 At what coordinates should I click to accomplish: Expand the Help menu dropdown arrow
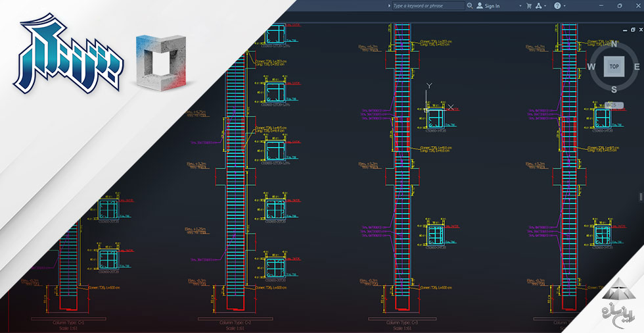click(x=566, y=6)
